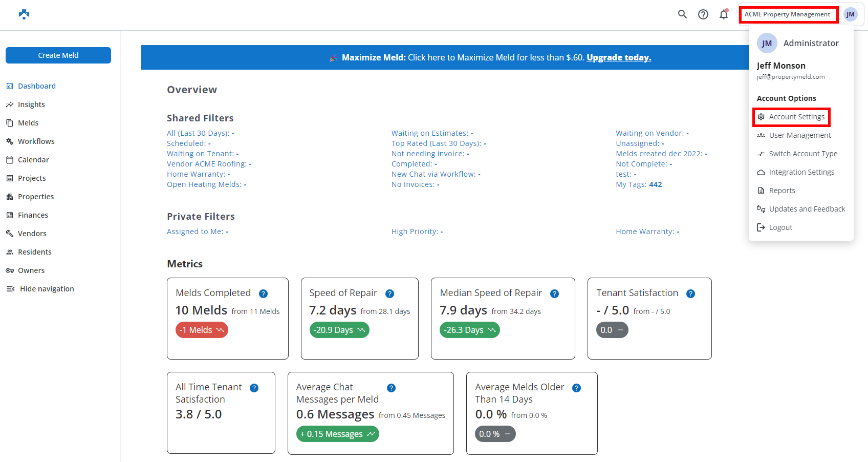868x462 pixels.
Task: Click the JM avatar in top bar
Action: click(x=850, y=14)
